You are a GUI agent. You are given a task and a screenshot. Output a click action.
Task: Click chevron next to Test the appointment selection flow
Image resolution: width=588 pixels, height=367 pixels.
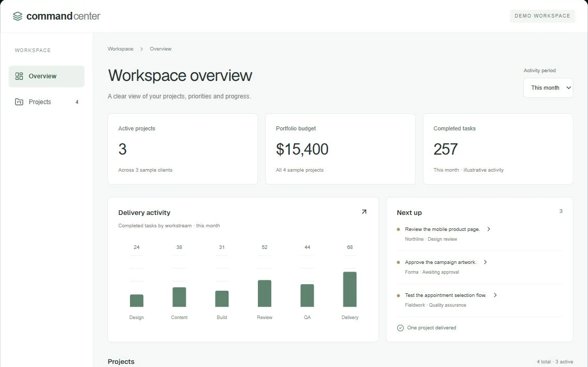click(495, 295)
